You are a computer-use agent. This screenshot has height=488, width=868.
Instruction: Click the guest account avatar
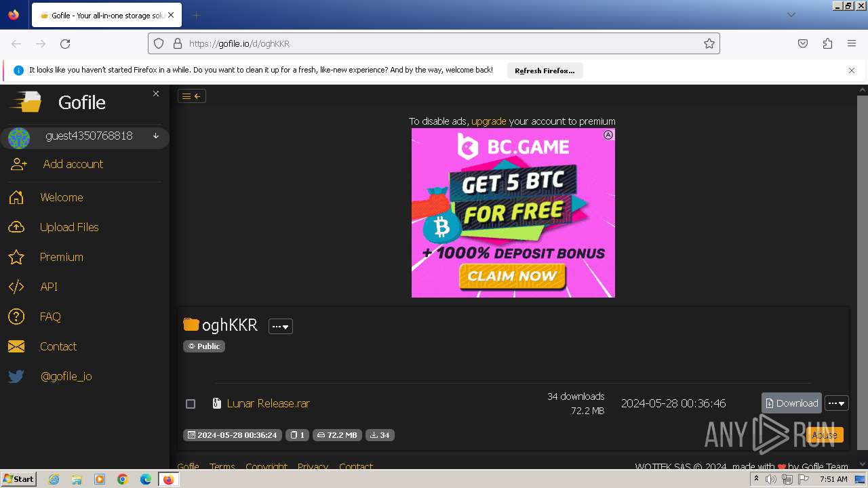pyautogui.click(x=19, y=138)
